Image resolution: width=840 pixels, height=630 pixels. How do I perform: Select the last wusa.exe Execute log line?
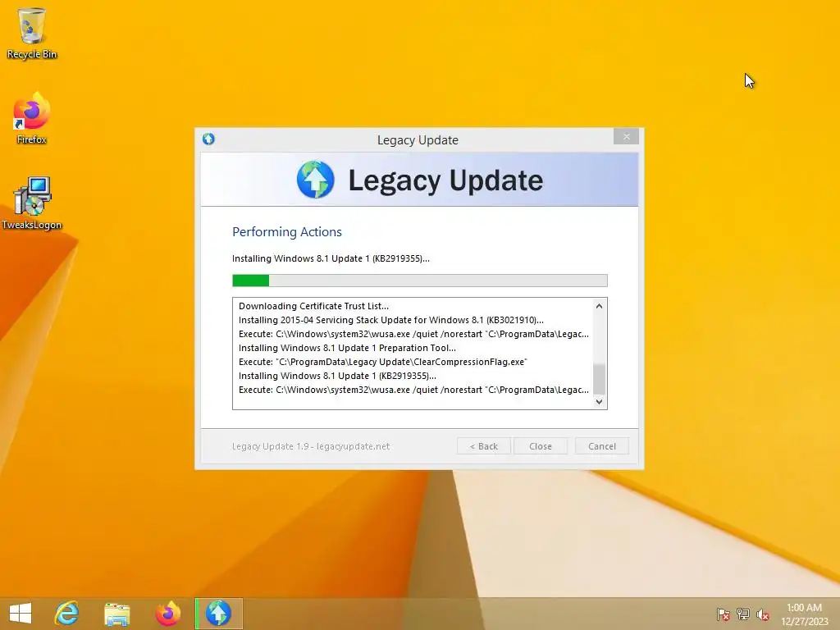pos(413,390)
